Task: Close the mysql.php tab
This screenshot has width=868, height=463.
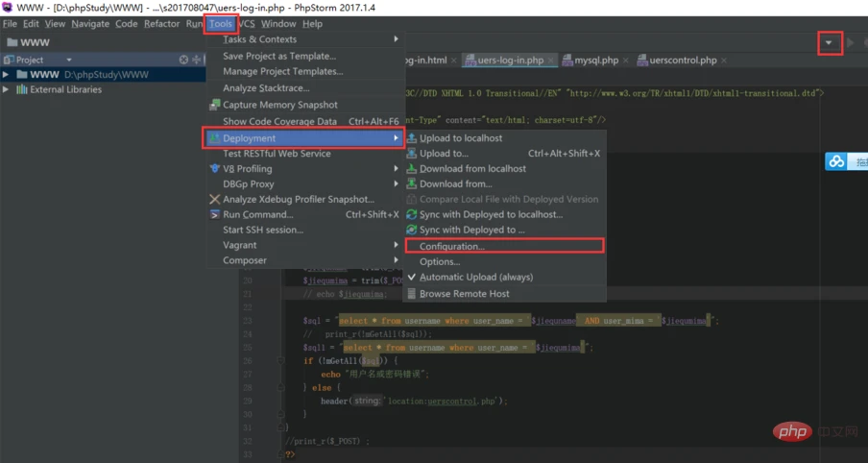Action: tap(625, 61)
